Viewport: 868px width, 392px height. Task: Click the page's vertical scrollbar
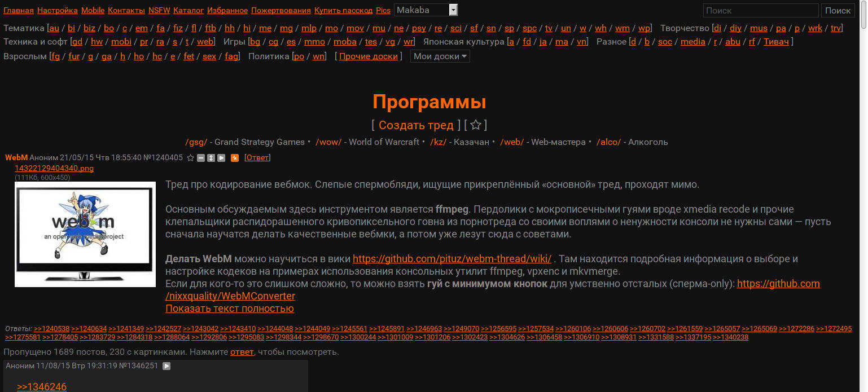(x=863, y=169)
